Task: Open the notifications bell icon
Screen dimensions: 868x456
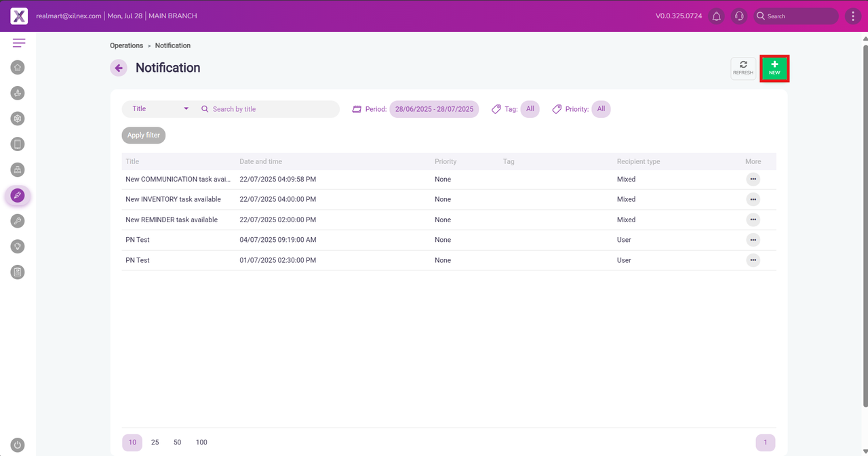Action: (716, 16)
